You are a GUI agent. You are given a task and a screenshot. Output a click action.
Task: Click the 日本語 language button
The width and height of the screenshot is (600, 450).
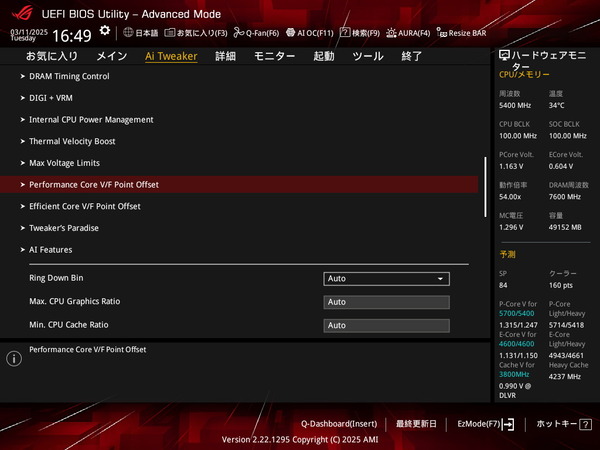(x=147, y=33)
